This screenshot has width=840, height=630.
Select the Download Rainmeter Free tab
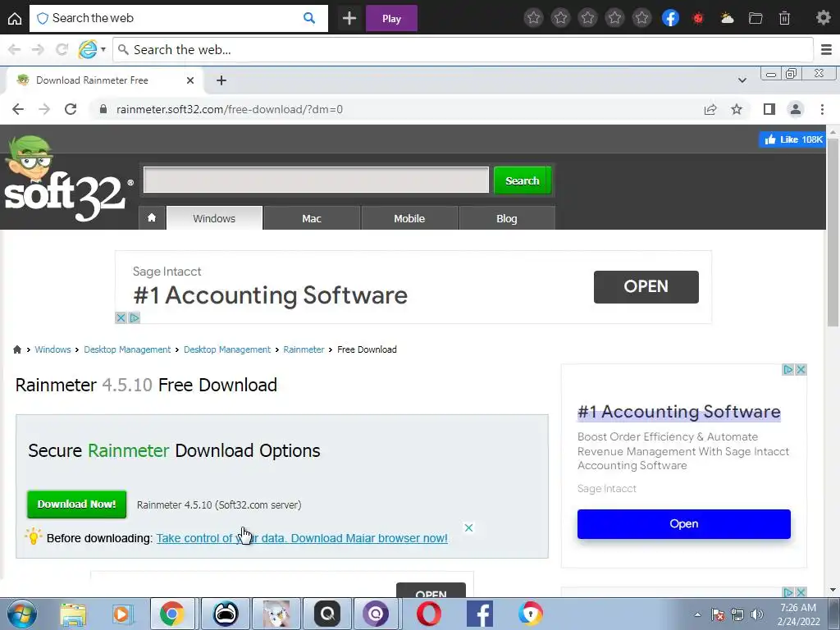click(105, 80)
